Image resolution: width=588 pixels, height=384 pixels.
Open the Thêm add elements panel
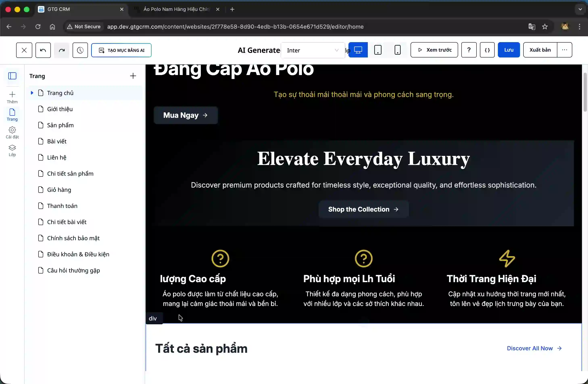[x=12, y=97]
